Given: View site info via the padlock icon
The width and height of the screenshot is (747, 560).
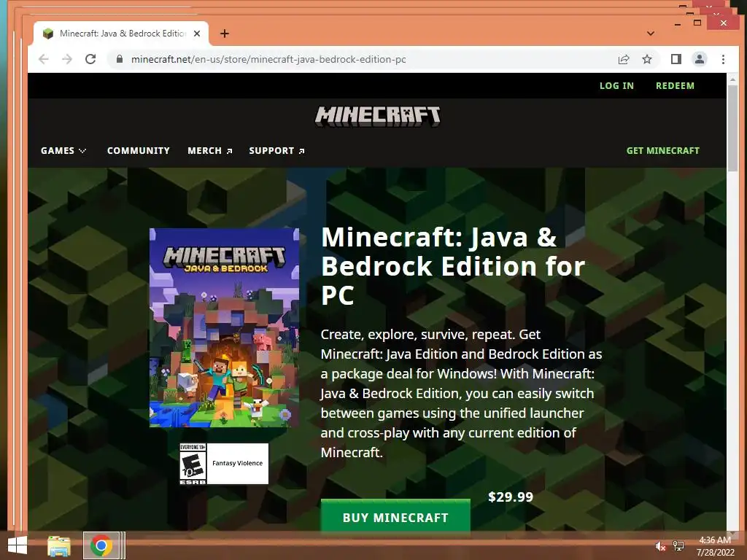Looking at the screenshot, I should pyautogui.click(x=120, y=59).
